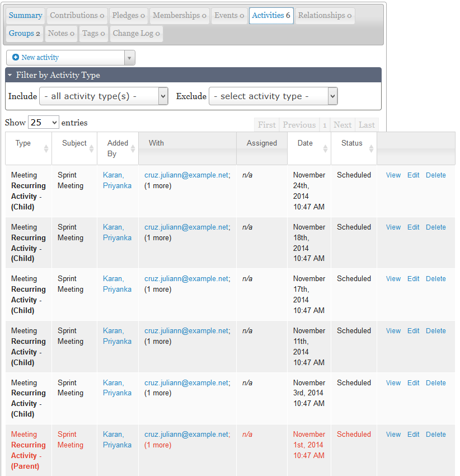Go to First page of results
The height and width of the screenshot is (476, 460).
[267, 125]
